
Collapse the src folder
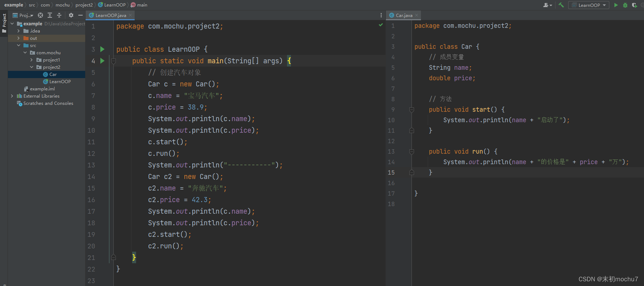[19, 46]
